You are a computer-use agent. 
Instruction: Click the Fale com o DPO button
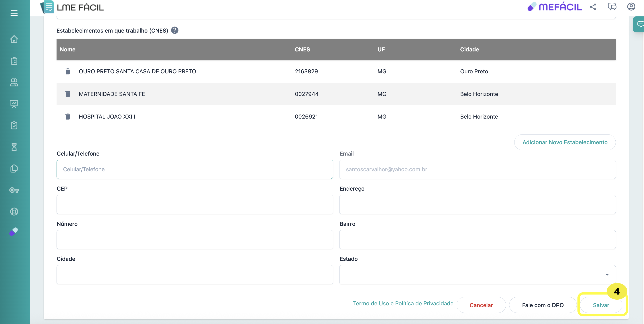click(x=542, y=305)
